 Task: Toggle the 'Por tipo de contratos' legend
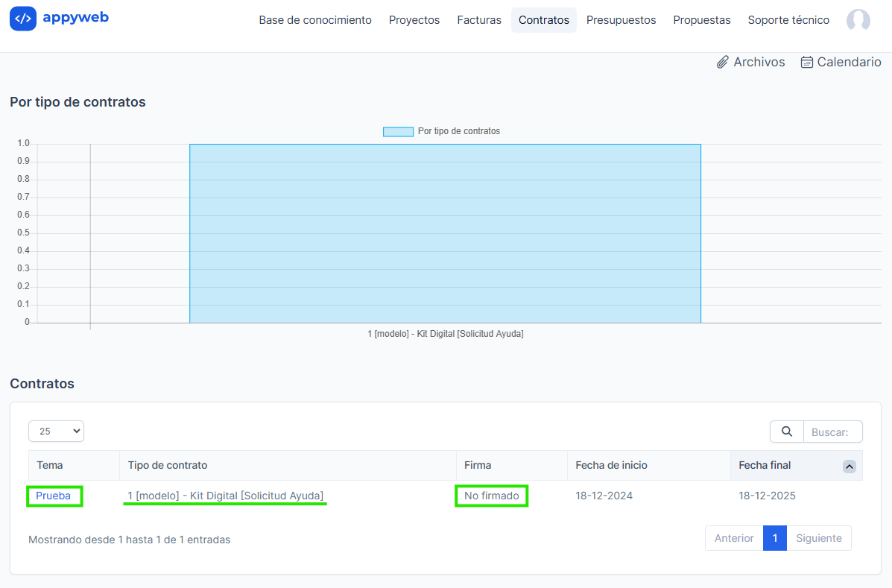point(398,131)
